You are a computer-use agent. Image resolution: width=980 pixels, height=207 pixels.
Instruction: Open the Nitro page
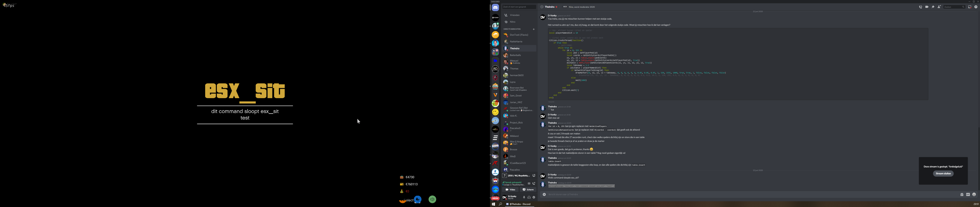click(x=512, y=22)
